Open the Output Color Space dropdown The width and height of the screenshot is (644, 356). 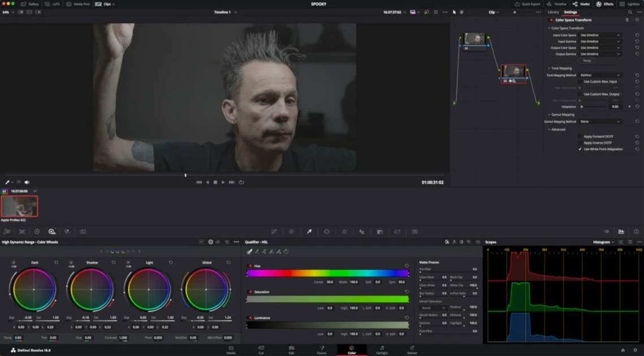(x=600, y=47)
